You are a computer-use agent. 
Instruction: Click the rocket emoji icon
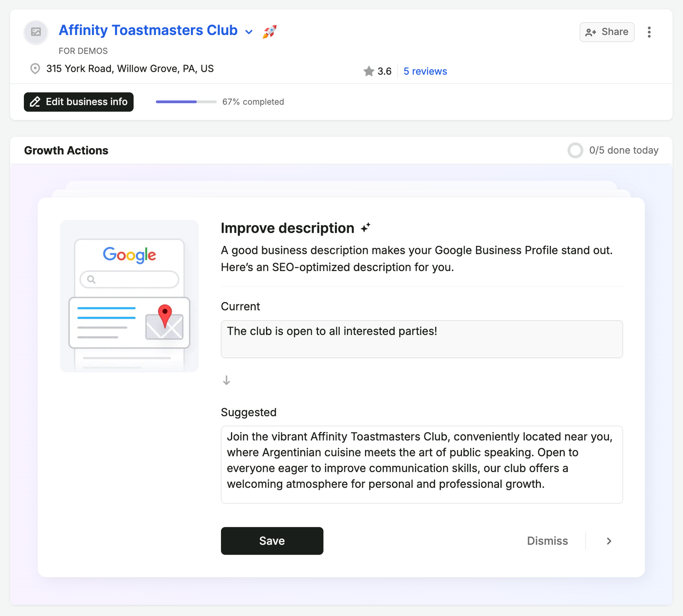pos(269,32)
